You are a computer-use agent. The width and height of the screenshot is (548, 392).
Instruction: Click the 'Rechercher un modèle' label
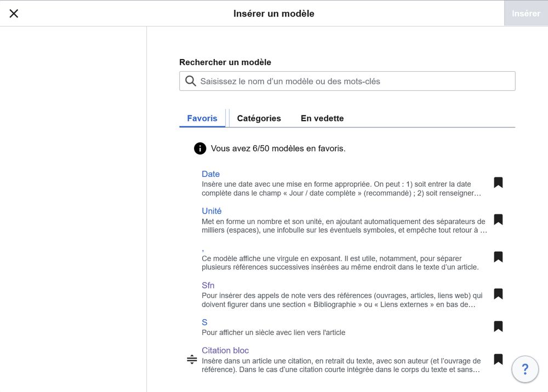point(225,62)
